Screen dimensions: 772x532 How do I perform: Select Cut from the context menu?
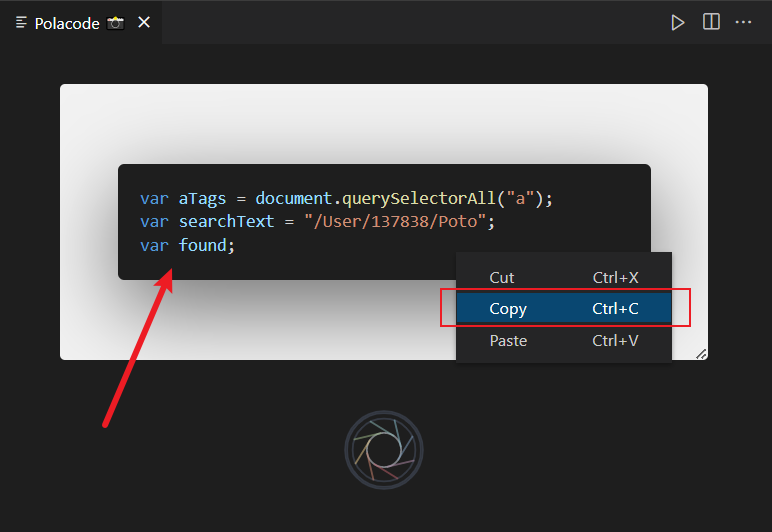[x=502, y=278]
